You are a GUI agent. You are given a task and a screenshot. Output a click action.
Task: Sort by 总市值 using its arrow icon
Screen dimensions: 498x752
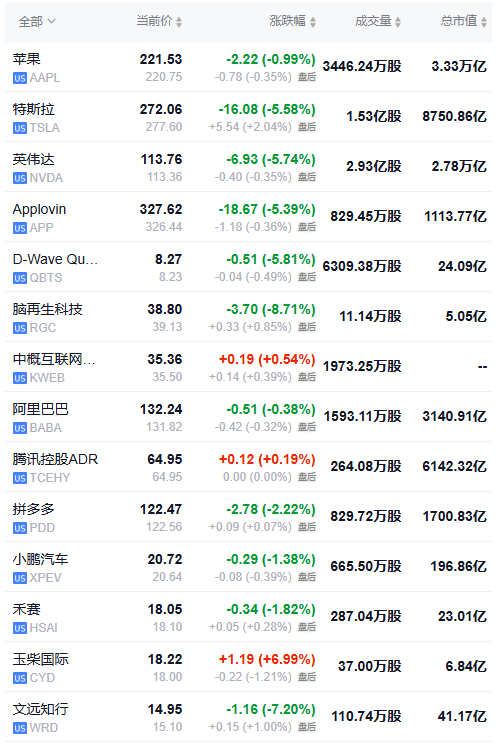click(484, 22)
